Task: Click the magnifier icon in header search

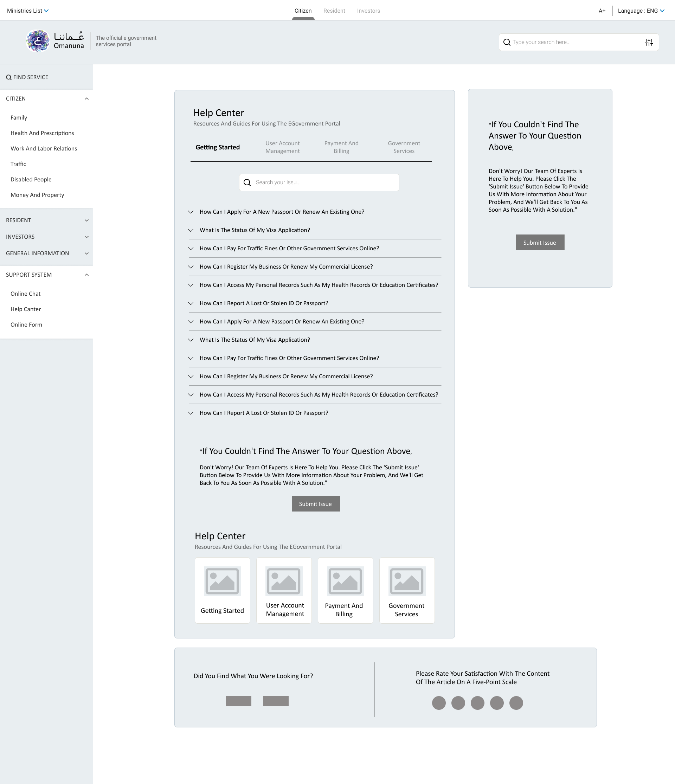Action: click(x=507, y=42)
